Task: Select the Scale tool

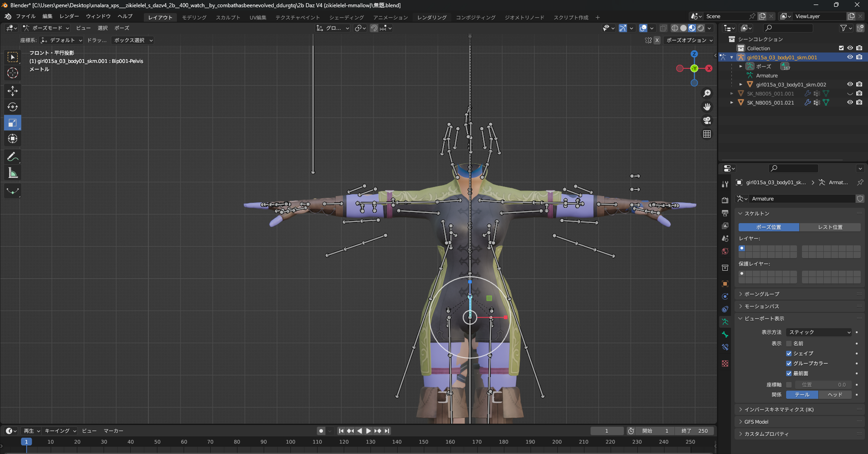Action: click(13, 123)
